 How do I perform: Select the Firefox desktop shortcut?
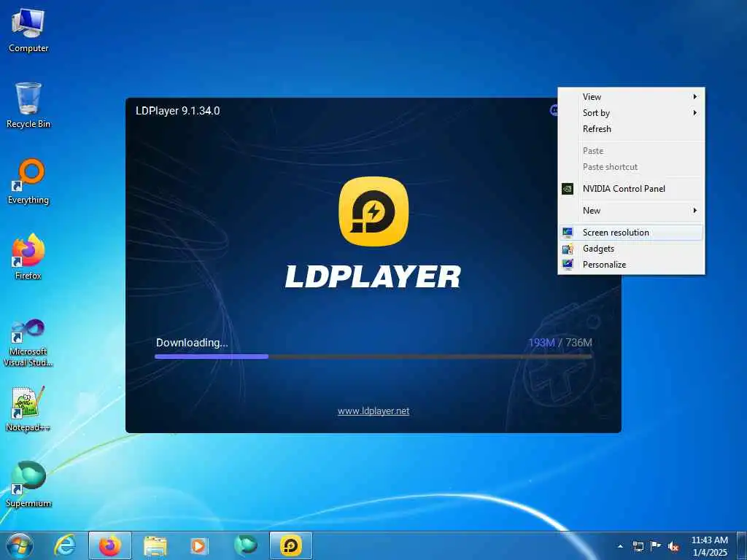click(28, 256)
